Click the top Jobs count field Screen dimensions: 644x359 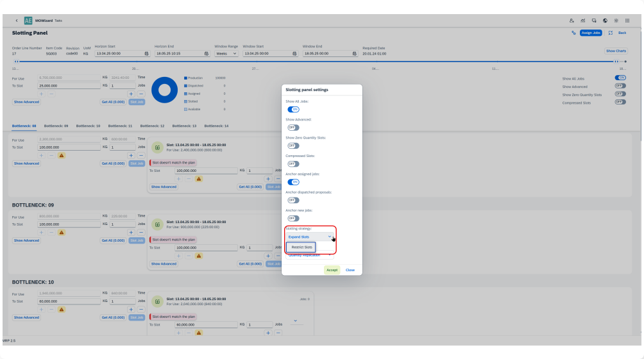(123, 86)
